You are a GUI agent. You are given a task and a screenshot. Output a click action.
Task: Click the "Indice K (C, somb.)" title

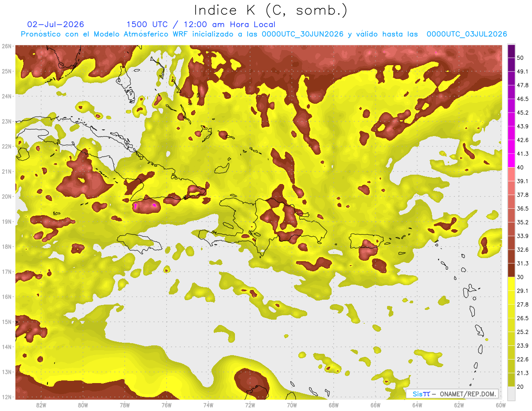tap(270, 10)
